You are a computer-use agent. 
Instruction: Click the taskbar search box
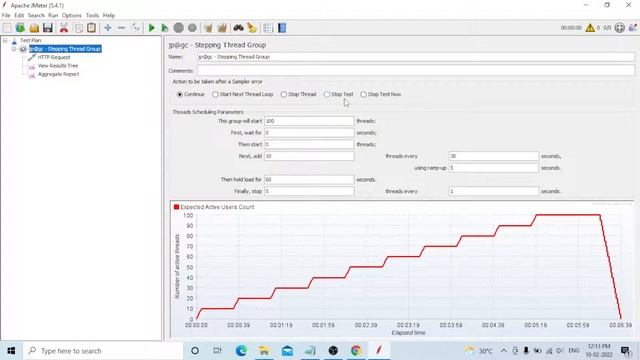click(x=103, y=351)
